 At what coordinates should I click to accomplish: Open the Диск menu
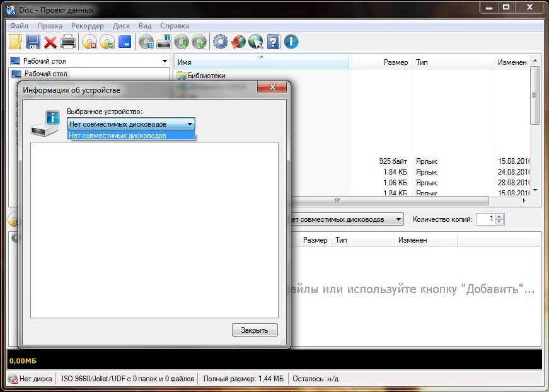121,26
